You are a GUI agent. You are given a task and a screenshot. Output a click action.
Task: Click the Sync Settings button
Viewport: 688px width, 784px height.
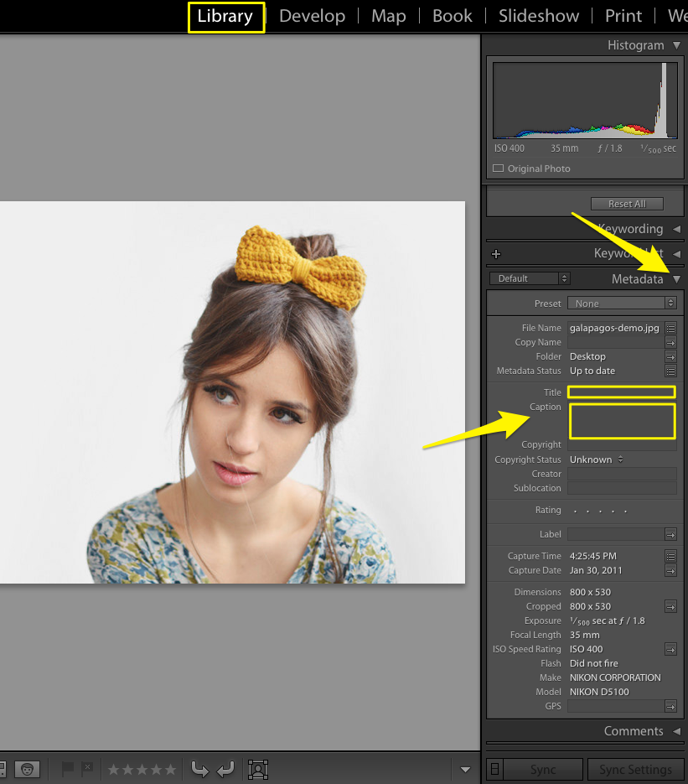tap(634, 769)
